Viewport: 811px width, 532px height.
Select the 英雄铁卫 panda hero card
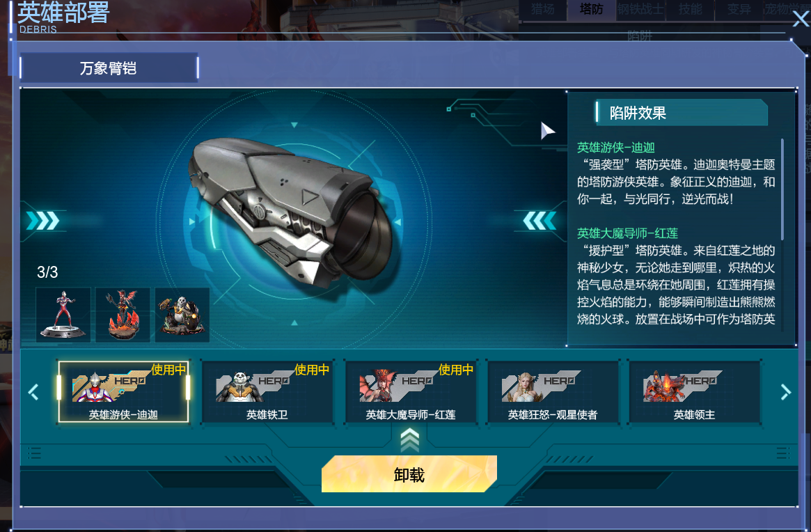coord(267,392)
